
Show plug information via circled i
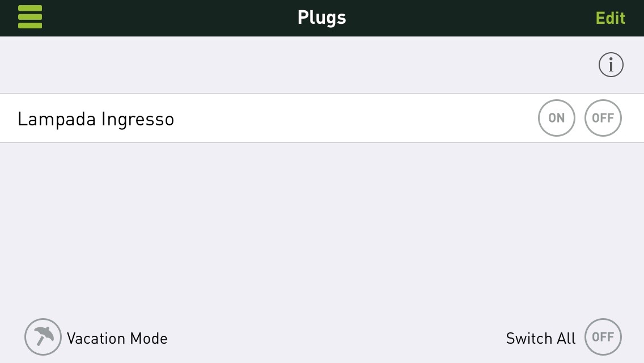611,65
